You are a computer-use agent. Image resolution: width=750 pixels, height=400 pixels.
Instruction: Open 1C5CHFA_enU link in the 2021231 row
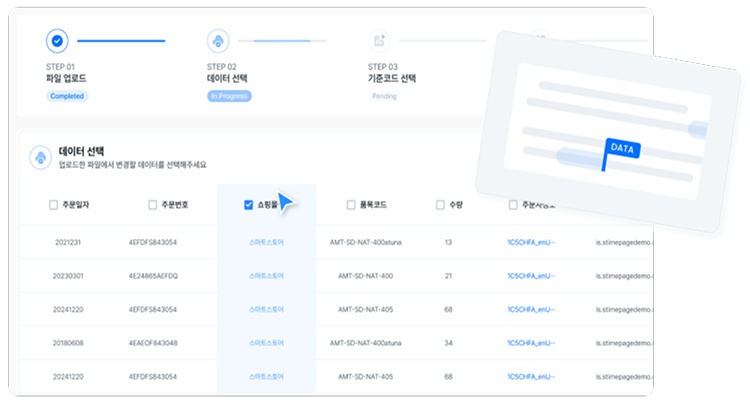[x=531, y=243]
